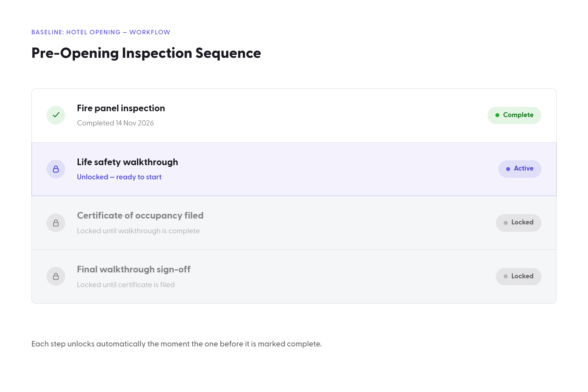Open the Life safety walkthrough step
The image size is (588, 392).
point(294,169)
